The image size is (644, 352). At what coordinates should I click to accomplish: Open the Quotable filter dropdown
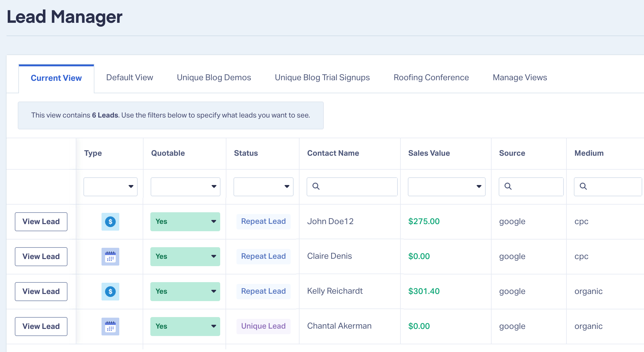point(185,187)
